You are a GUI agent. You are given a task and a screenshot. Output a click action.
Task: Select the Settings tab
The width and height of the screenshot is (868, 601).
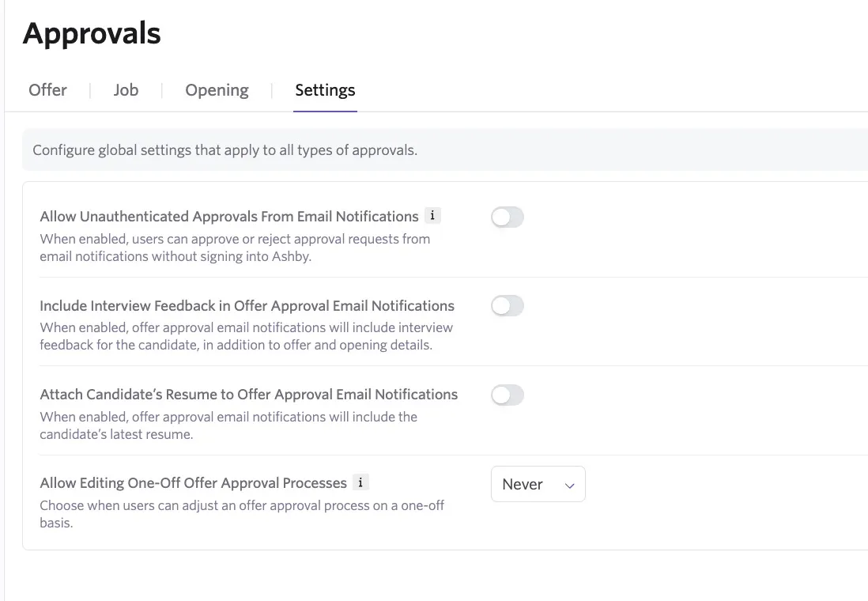coord(325,89)
